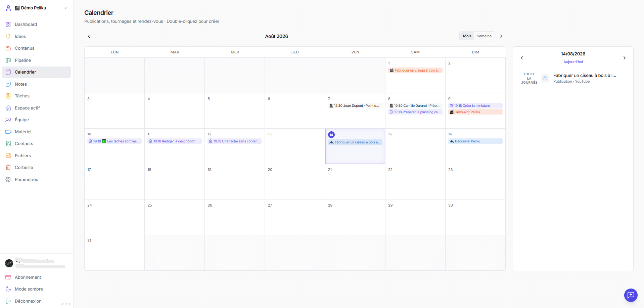This screenshot has height=308, width=644.
Task: Open 10:30 Camille Durand event
Action: (415, 106)
